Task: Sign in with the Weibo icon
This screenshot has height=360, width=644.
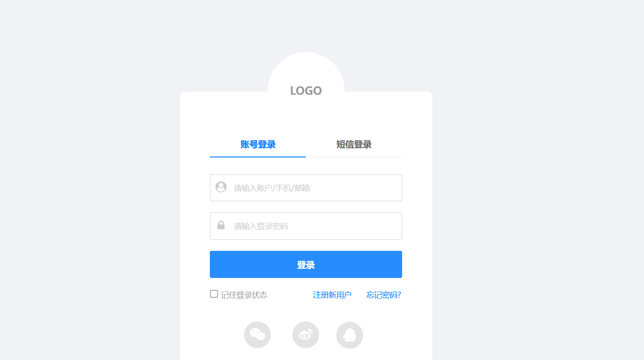Action: (306, 335)
